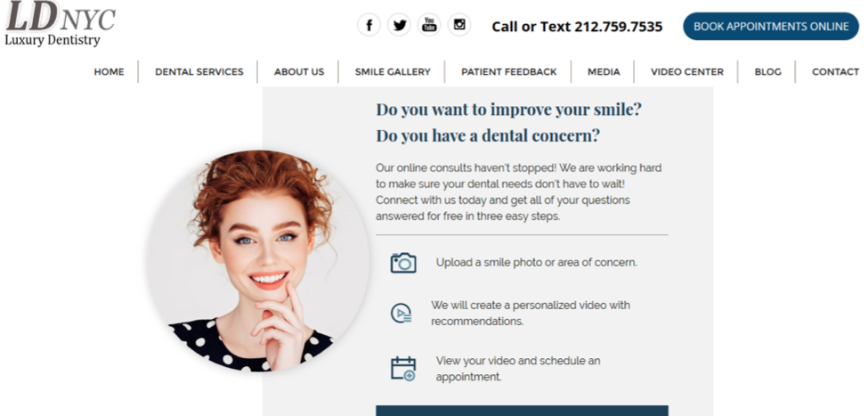Open the Twitter social icon

pos(399,25)
